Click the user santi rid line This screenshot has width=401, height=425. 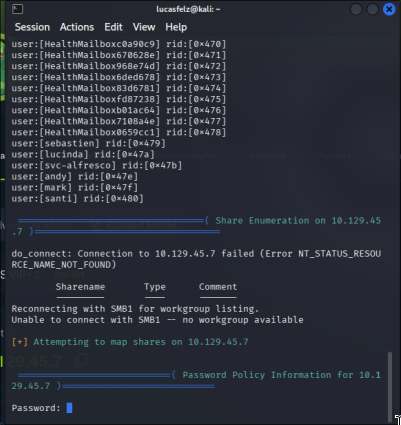77,198
